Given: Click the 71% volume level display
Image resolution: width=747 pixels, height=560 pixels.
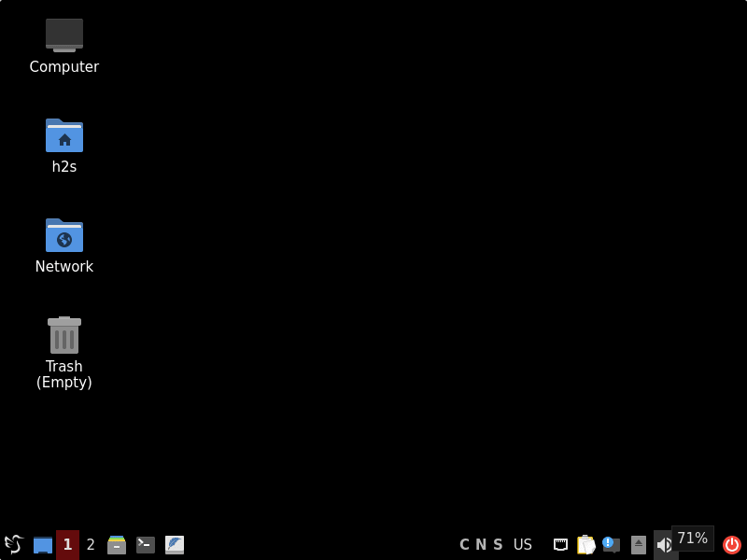Looking at the screenshot, I should [692, 538].
